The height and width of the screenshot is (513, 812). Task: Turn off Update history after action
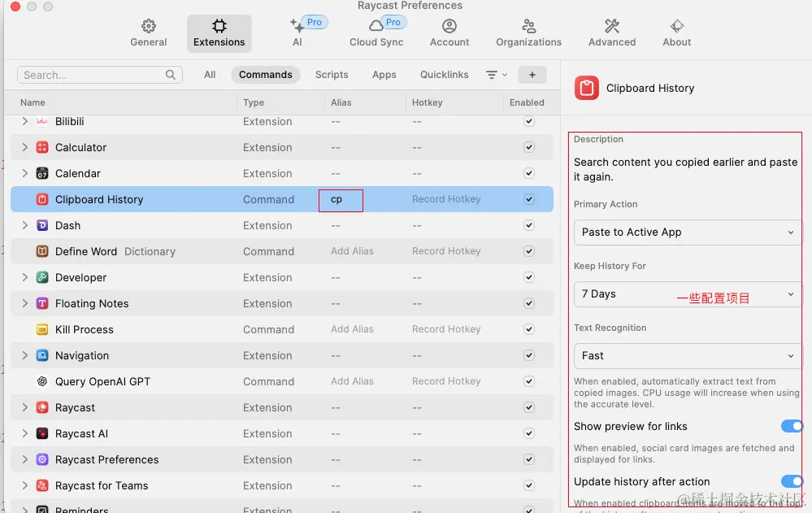[792, 481]
